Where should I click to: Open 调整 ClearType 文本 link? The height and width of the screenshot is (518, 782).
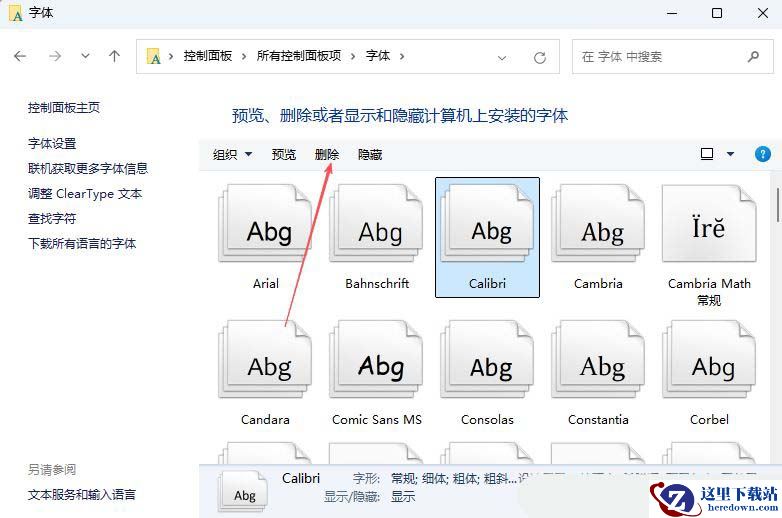coord(85,193)
